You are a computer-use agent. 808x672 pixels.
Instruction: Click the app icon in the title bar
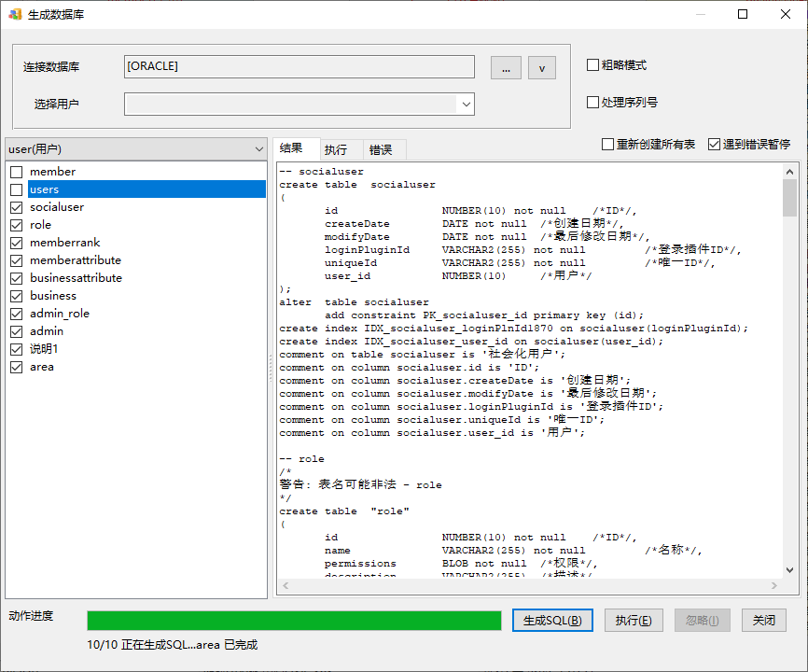[x=15, y=14]
